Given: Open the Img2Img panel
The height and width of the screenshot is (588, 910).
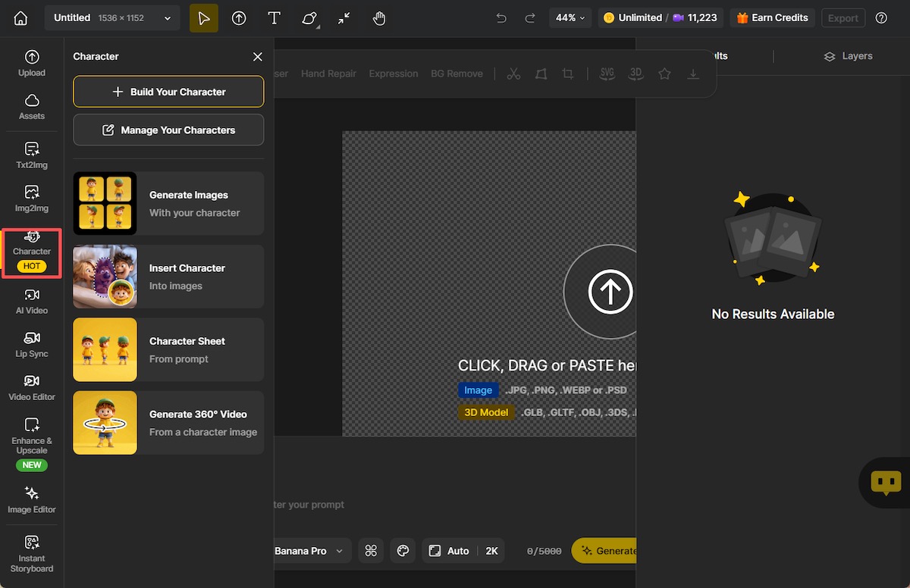Looking at the screenshot, I should coord(31,199).
